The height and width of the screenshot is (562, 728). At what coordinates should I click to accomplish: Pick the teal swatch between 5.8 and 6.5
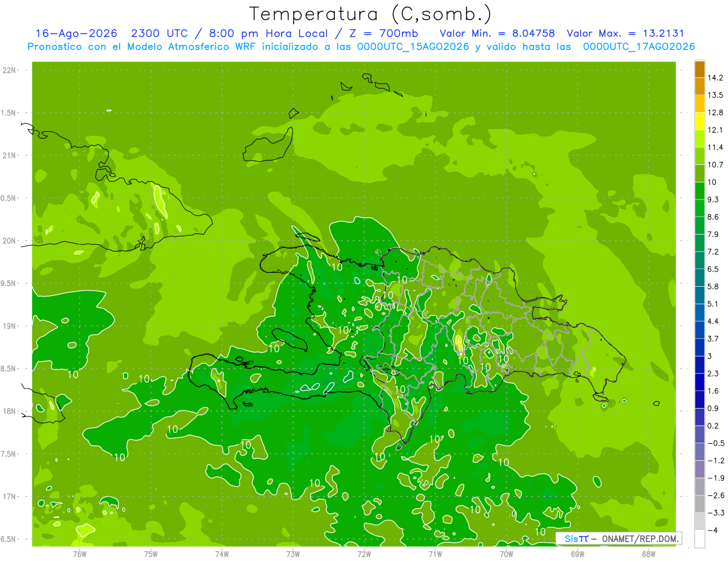point(700,278)
